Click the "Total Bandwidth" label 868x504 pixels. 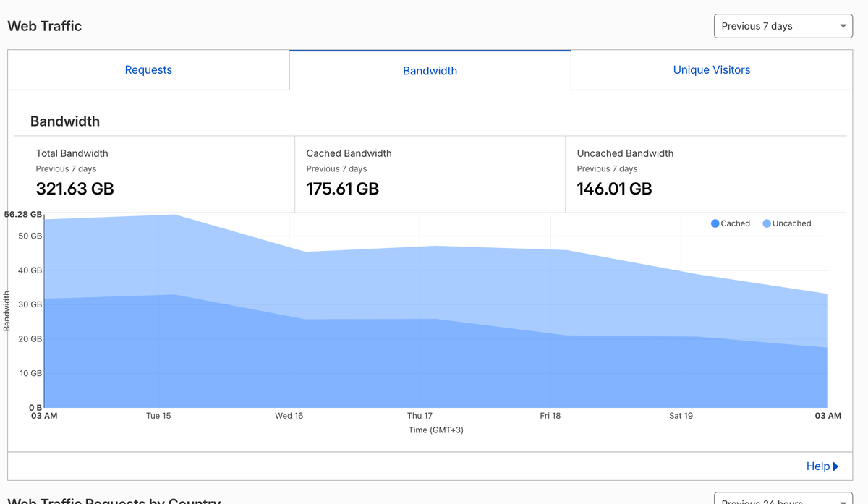click(x=72, y=153)
